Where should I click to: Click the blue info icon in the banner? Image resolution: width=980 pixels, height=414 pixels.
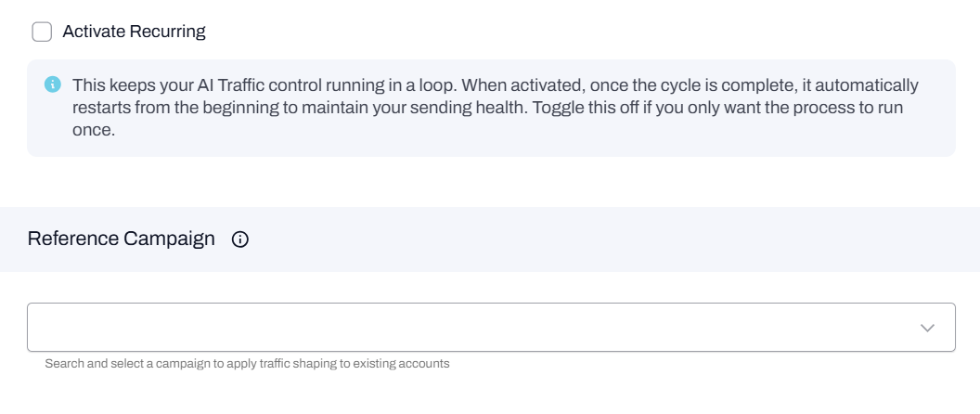tap(53, 85)
